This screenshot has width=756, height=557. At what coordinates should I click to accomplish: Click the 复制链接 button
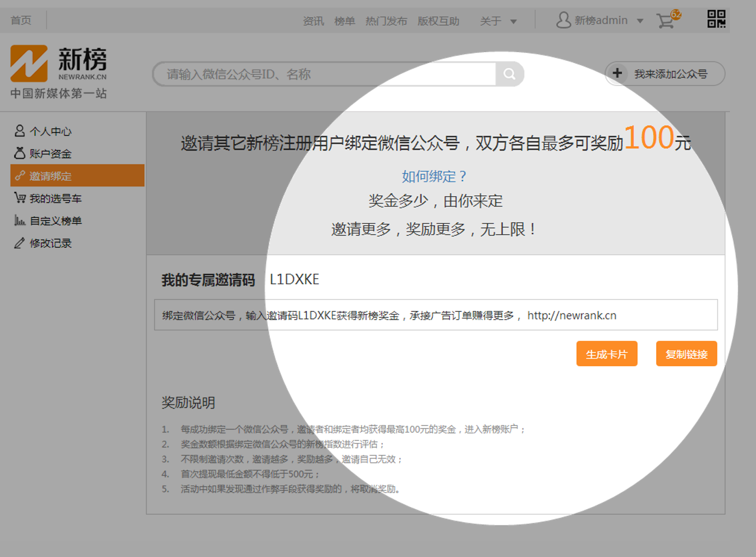point(686,354)
